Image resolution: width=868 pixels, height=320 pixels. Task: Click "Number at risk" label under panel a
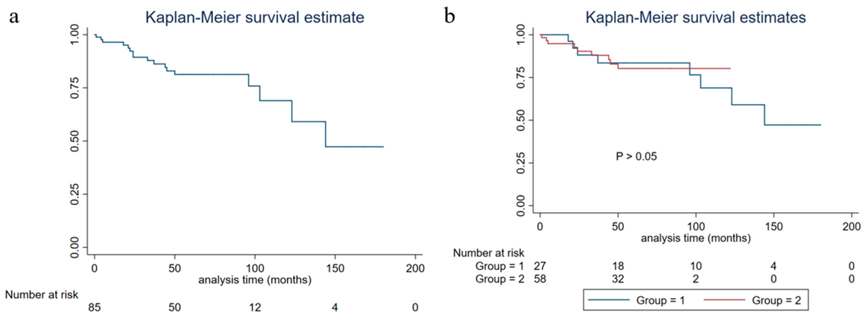coord(41,295)
